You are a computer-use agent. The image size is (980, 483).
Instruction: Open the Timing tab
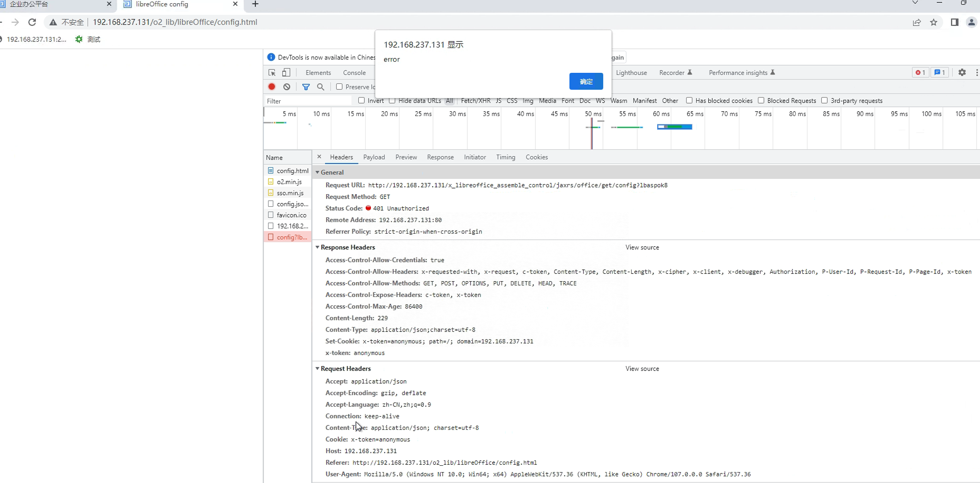tap(506, 157)
